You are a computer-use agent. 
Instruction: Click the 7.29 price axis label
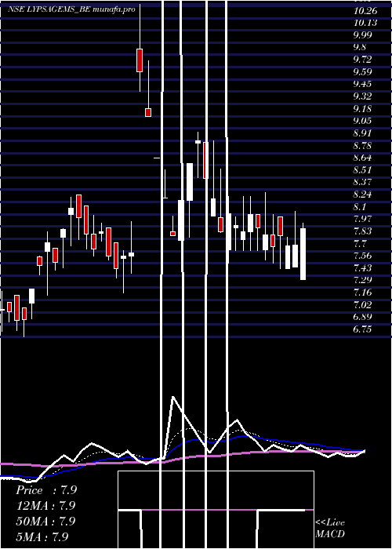point(362,280)
